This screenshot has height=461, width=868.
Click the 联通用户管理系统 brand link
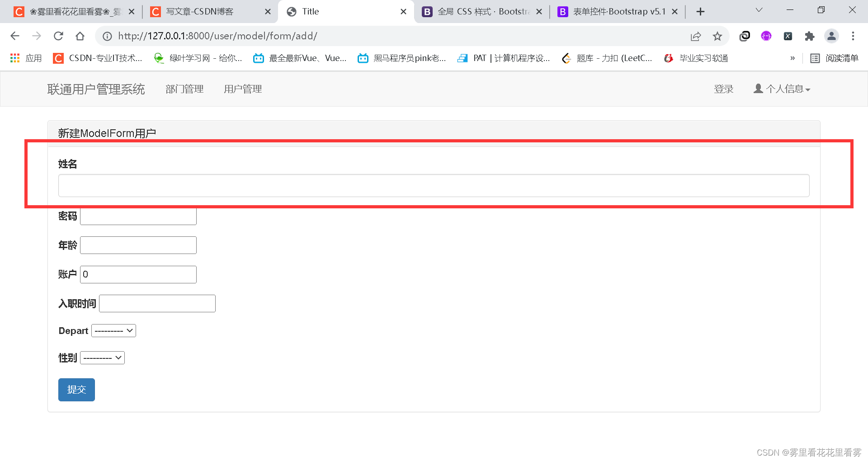coord(96,89)
